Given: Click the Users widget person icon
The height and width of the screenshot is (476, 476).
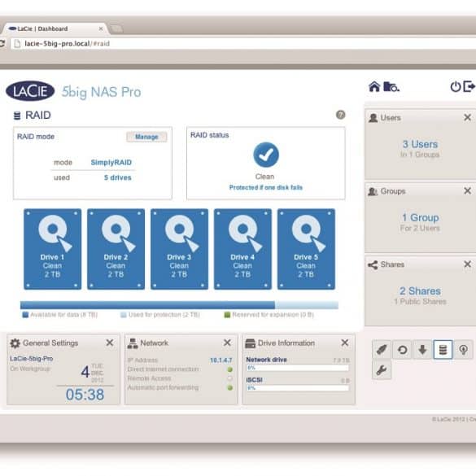Looking at the screenshot, I should pos(373,118).
